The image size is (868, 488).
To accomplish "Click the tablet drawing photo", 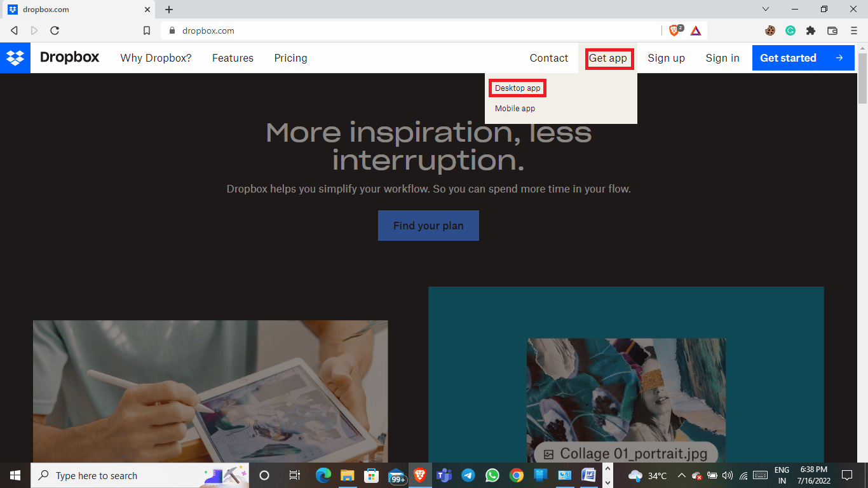I will tap(210, 391).
